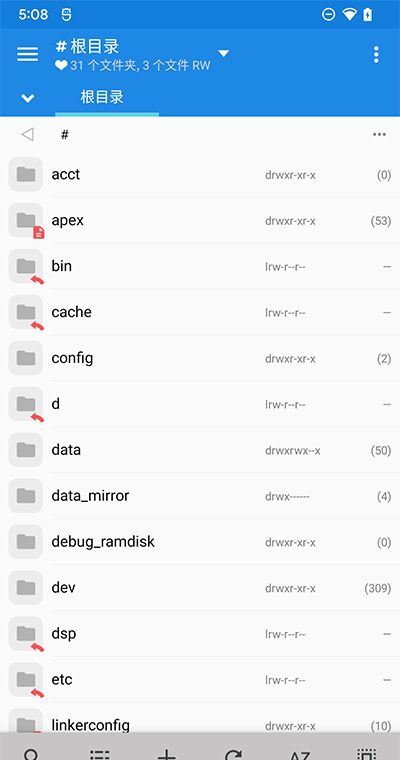Screen dimensions: 400x760
Task: Tap the plus icon to create new
Action: coord(166,754)
